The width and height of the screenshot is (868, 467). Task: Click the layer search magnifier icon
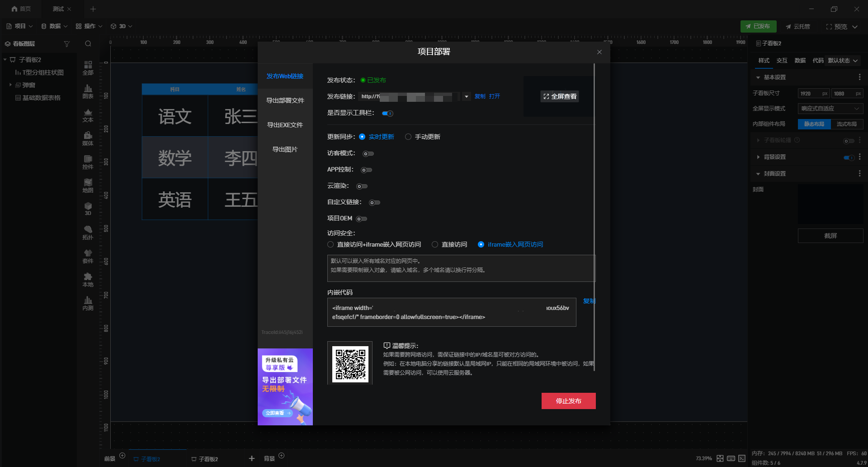(x=88, y=44)
